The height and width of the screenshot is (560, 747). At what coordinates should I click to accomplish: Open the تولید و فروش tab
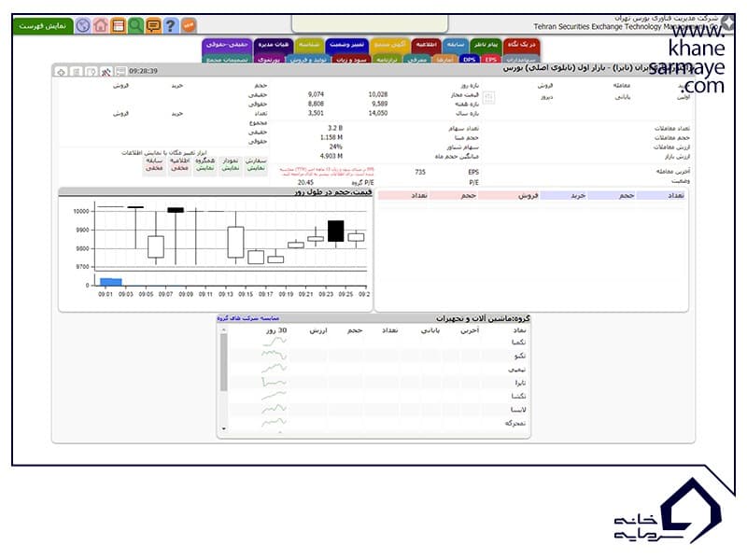[308, 60]
